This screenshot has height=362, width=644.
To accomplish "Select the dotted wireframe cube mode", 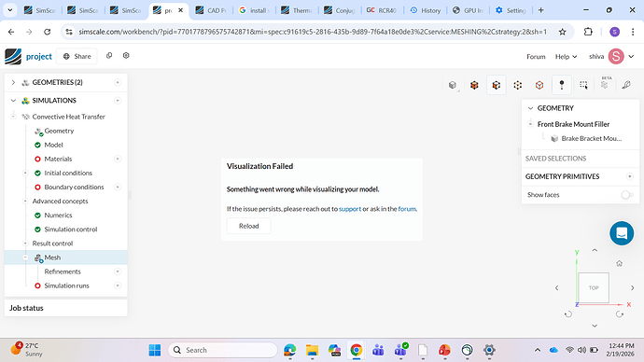I will pyautogui.click(x=518, y=85).
